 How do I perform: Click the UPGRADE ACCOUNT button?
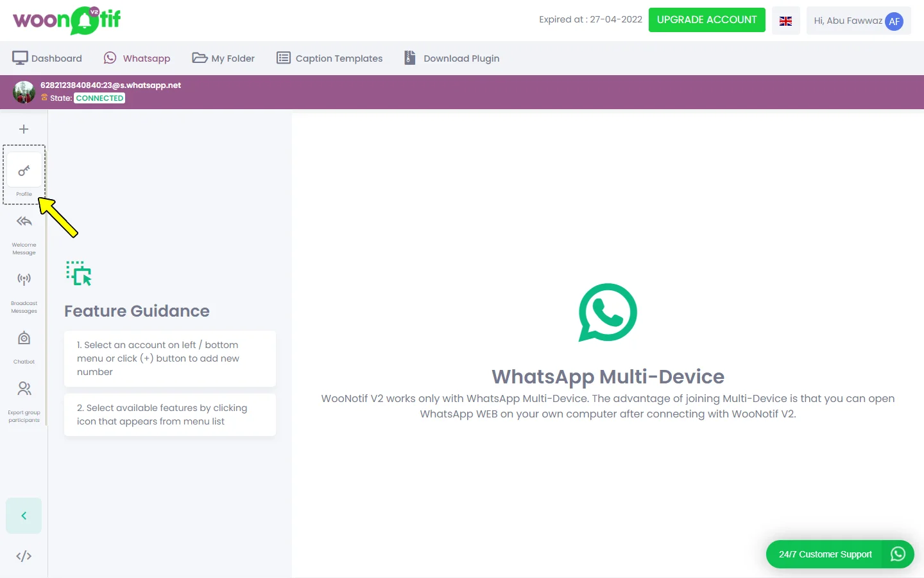[x=706, y=20]
